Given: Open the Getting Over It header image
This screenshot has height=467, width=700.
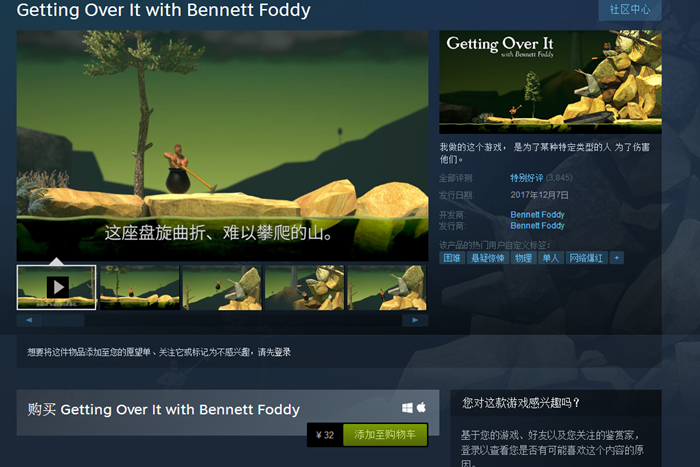Looking at the screenshot, I should tap(550, 82).
